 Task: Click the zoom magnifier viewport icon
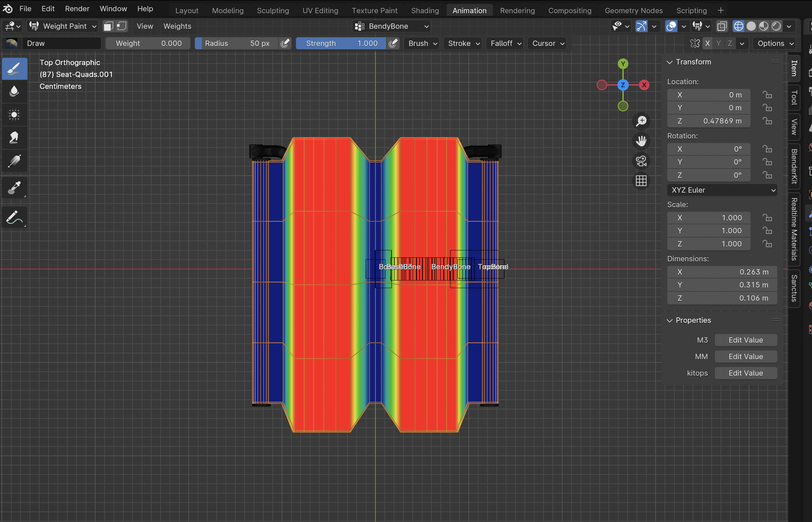[641, 121]
